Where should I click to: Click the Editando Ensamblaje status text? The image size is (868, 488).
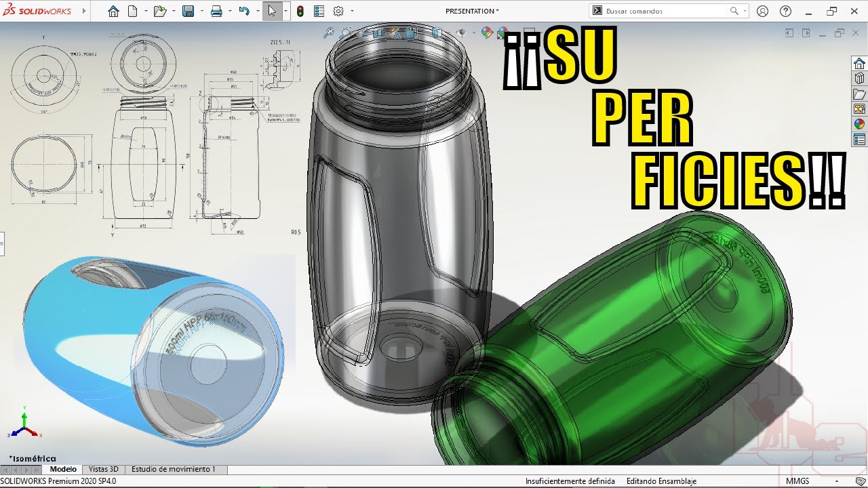click(x=661, y=481)
